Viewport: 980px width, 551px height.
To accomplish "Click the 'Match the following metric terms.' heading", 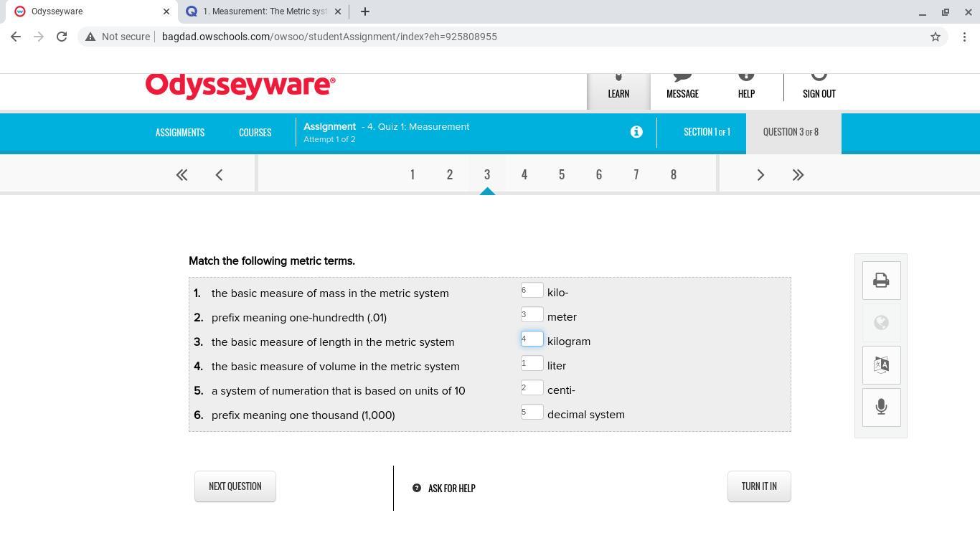I will [x=272, y=261].
